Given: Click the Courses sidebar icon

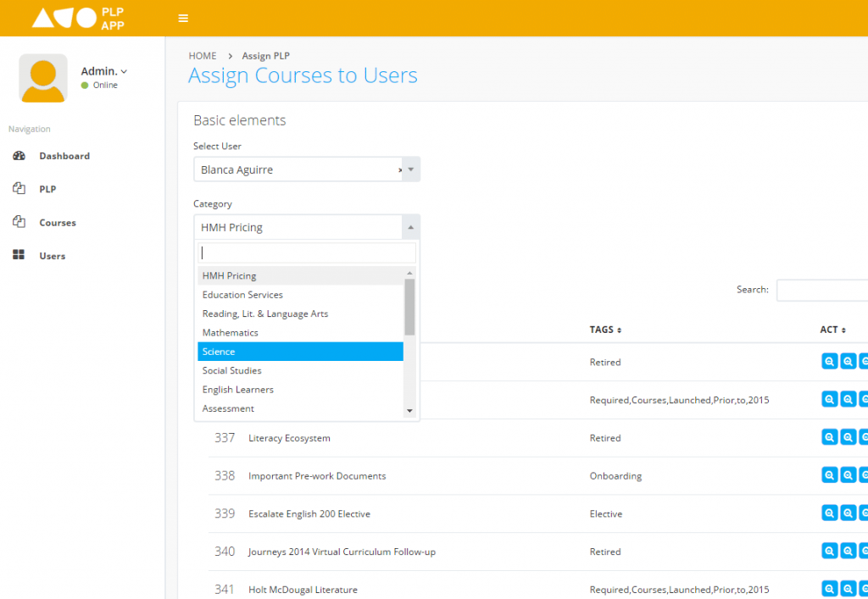Looking at the screenshot, I should click(x=19, y=222).
